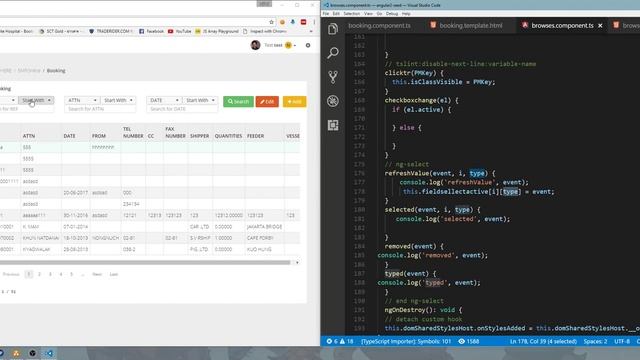Open the user account dropdown arrow
640x360 pixels.
(x=295, y=45)
